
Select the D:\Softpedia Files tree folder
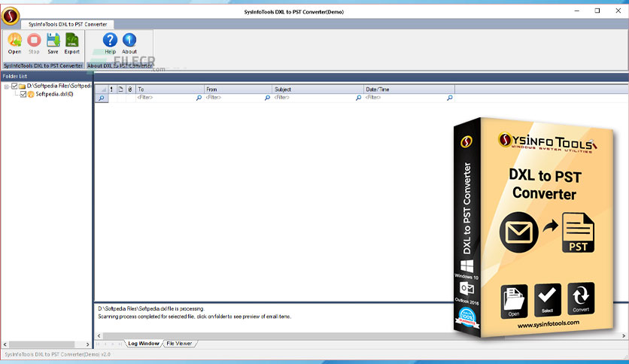tap(59, 86)
